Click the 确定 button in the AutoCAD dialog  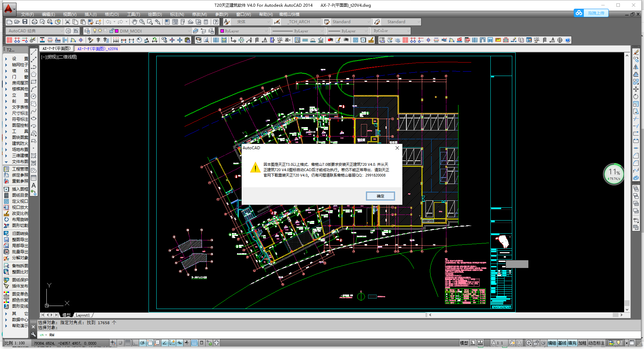(x=380, y=196)
